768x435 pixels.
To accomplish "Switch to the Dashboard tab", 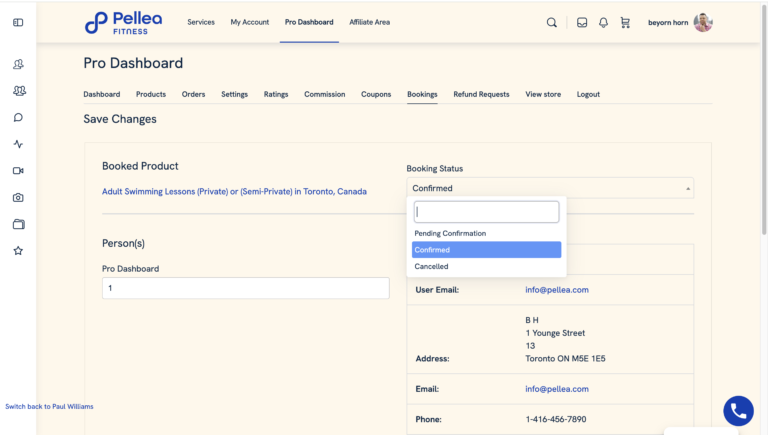I will click(101, 94).
